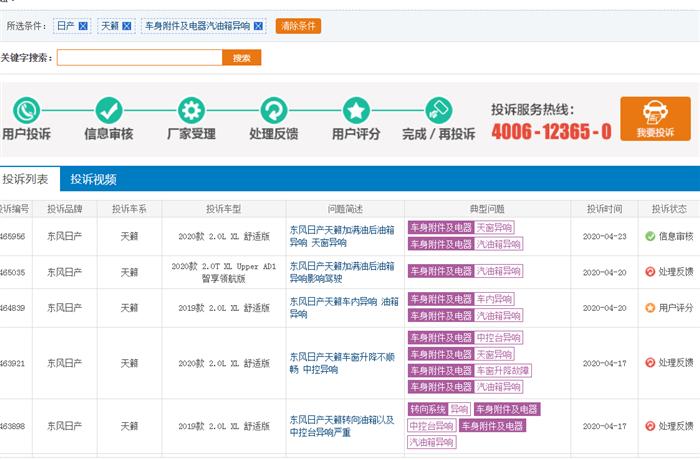Focus the 关键字搜索 input field

(x=140, y=58)
